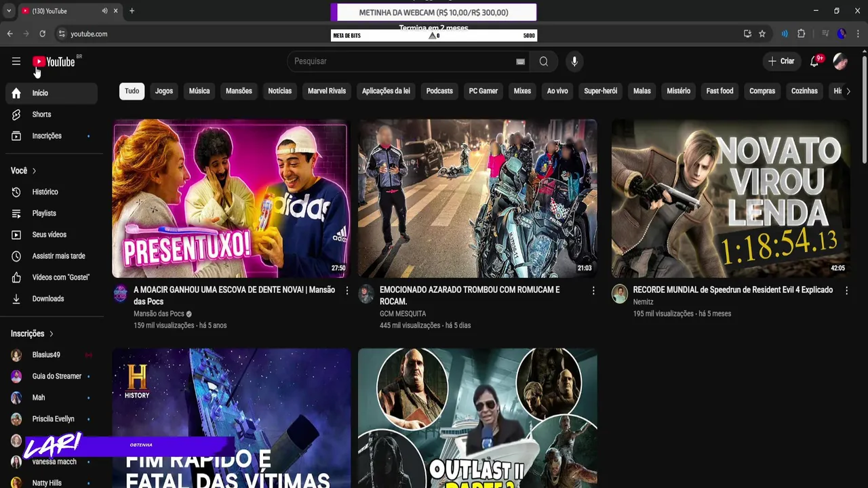
Task: Play the NOVATO VIROU LENDA thumbnail
Action: point(731,199)
